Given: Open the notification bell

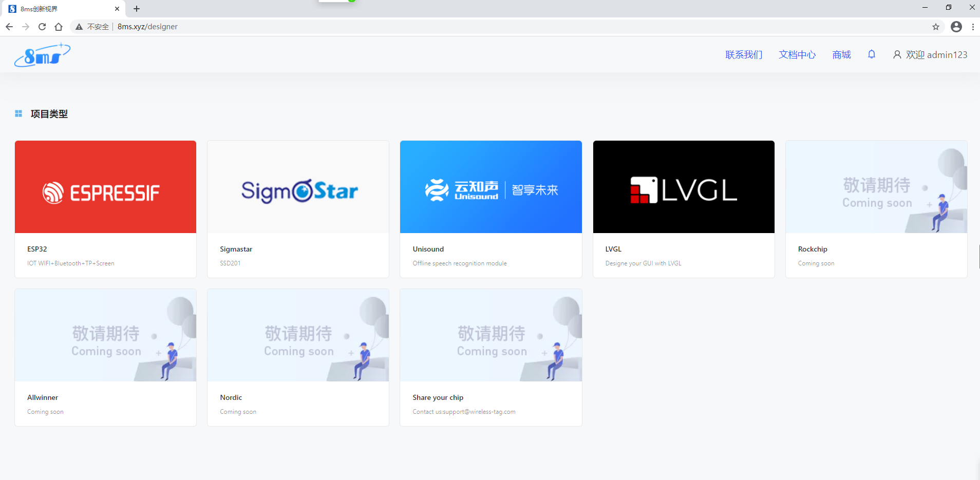Looking at the screenshot, I should pos(872,54).
